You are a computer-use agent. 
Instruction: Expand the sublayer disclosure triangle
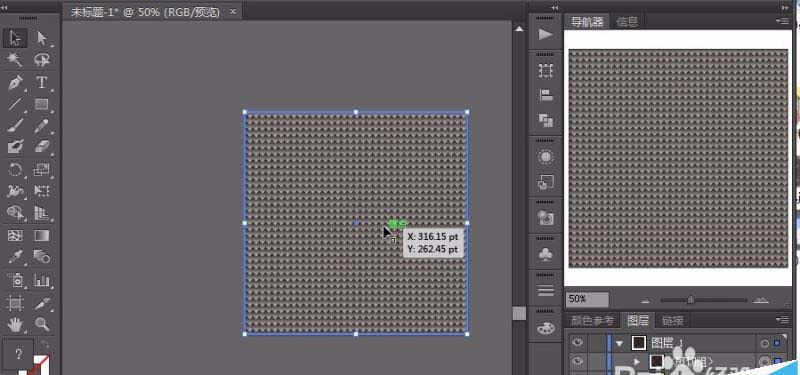[x=637, y=362]
